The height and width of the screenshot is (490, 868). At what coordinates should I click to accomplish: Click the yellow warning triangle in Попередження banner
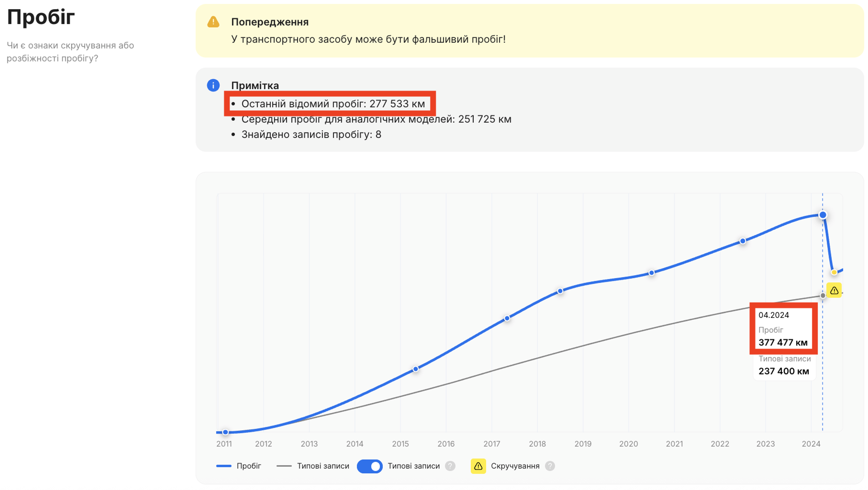point(213,22)
